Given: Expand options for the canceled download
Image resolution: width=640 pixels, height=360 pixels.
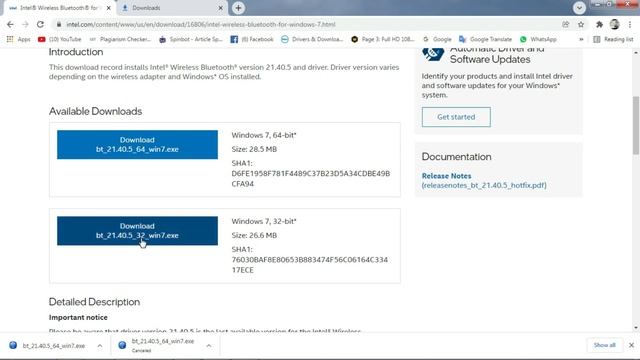Looking at the screenshot, I should click(x=209, y=346).
